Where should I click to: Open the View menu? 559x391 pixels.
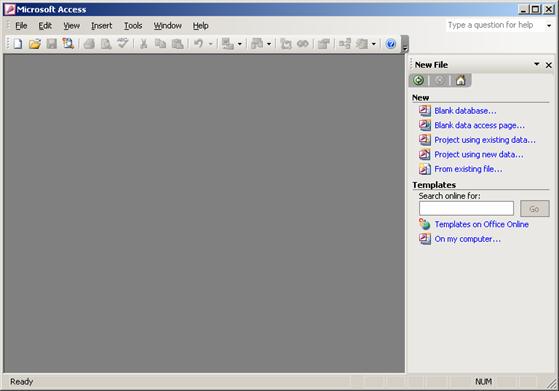pos(71,26)
